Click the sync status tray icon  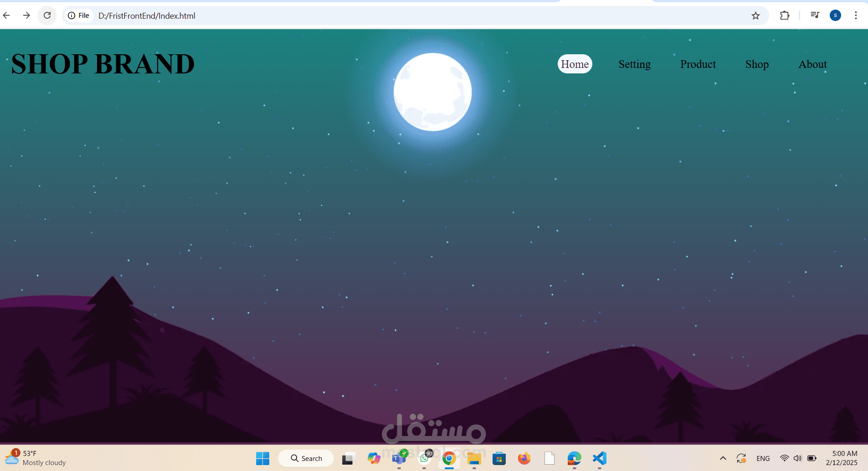point(741,458)
